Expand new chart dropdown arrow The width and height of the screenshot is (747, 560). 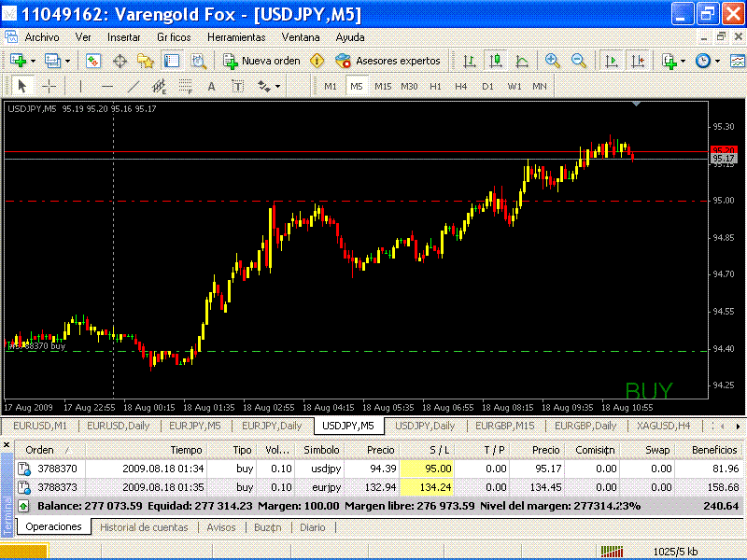point(33,62)
